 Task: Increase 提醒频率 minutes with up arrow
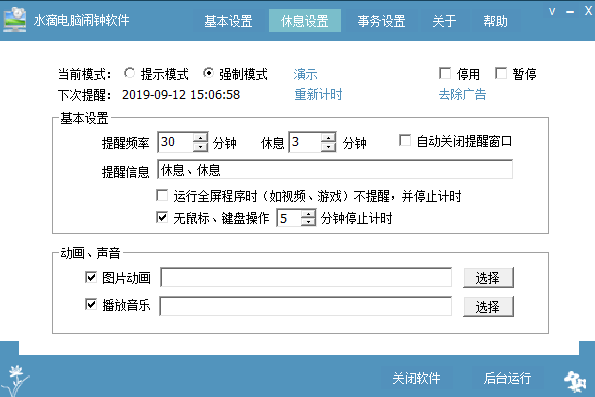pyautogui.click(x=200, y=137)
